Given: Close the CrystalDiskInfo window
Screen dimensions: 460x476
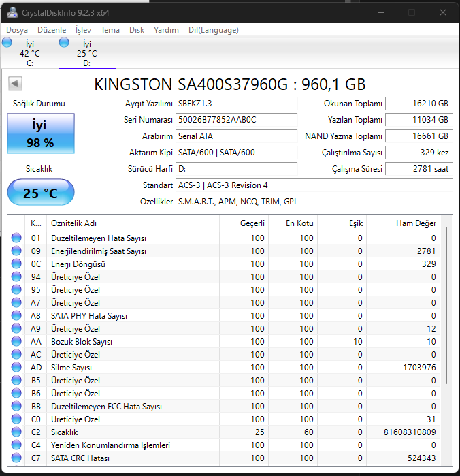Looking at the screenshot, I should pos(443,12).
